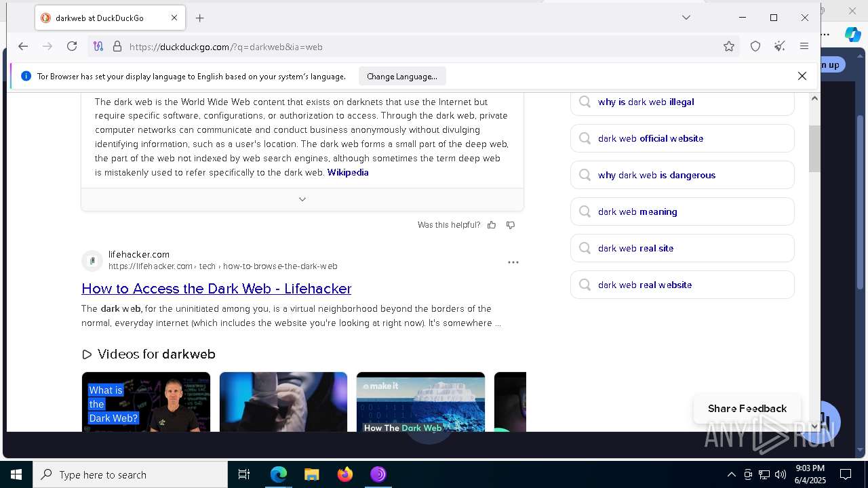Search why dark web is dangerous
868x488 pixels.
(682, 175)
